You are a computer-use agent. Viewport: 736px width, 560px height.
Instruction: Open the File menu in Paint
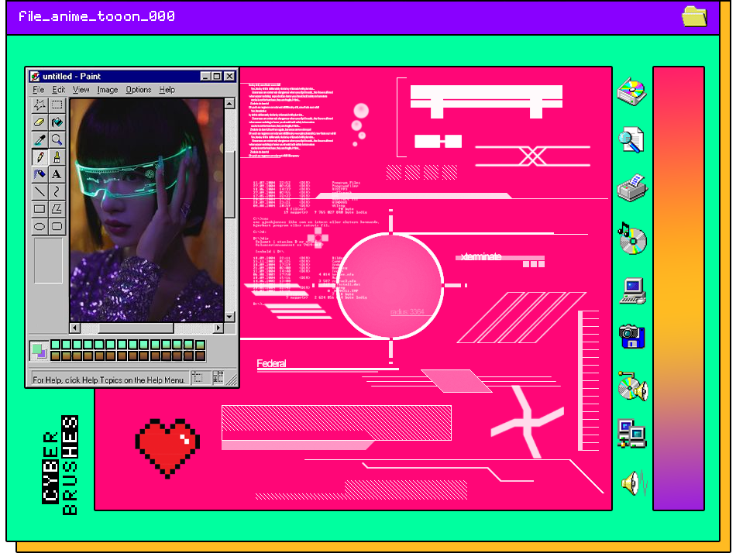tap(39, 90)
